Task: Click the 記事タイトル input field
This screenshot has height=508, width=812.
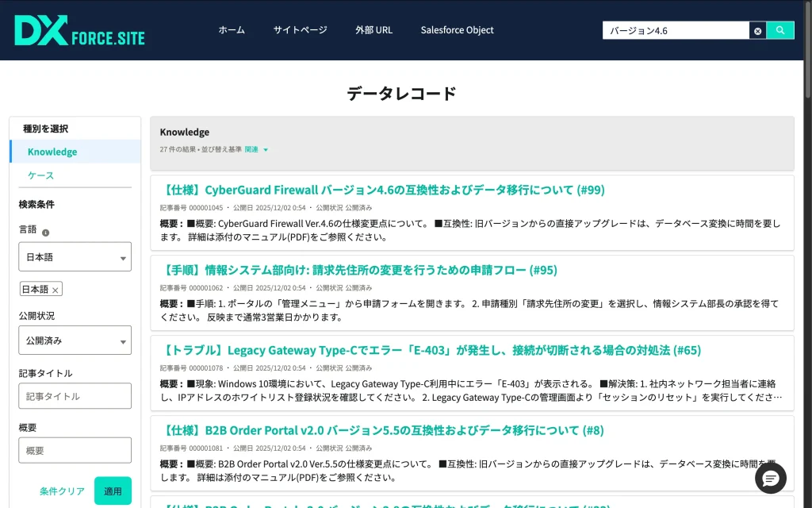Action: [75, 396]
